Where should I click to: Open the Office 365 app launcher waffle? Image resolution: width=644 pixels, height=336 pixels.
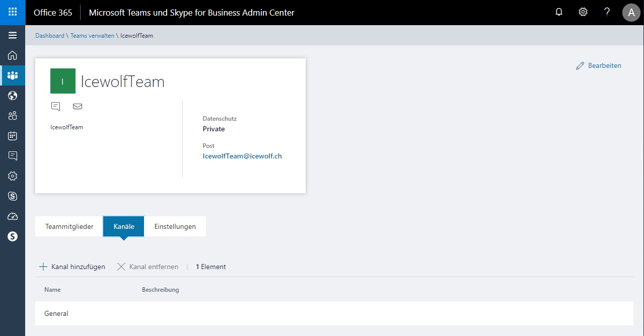pyautogui.click(x=13, y=12)
